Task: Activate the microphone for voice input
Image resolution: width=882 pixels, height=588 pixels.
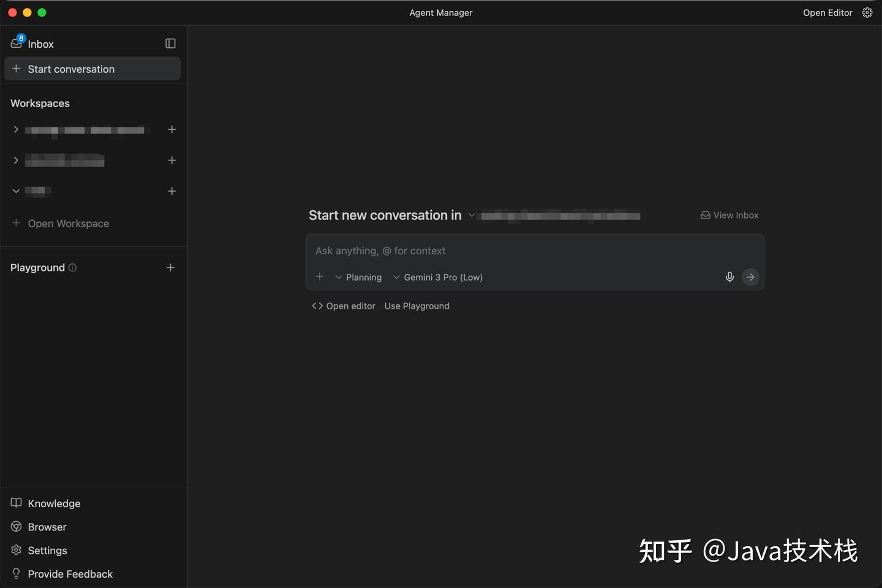Action: 729,277
